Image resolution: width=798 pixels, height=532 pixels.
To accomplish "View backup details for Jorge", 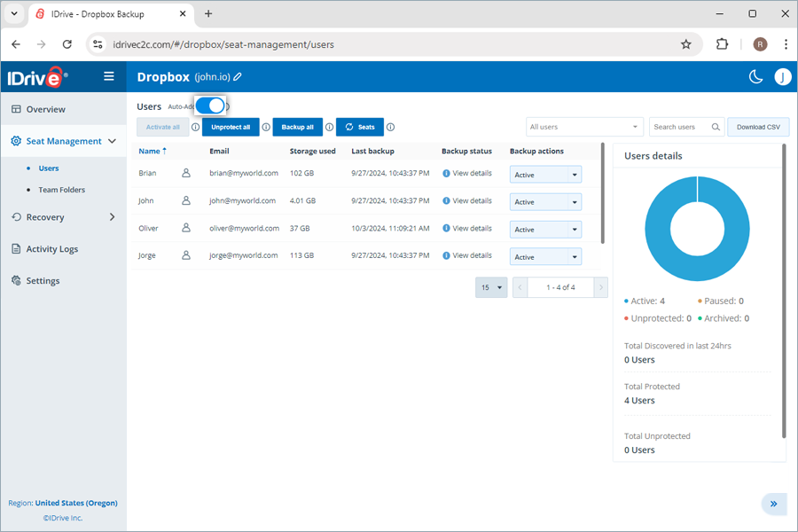I will point(467,255).
